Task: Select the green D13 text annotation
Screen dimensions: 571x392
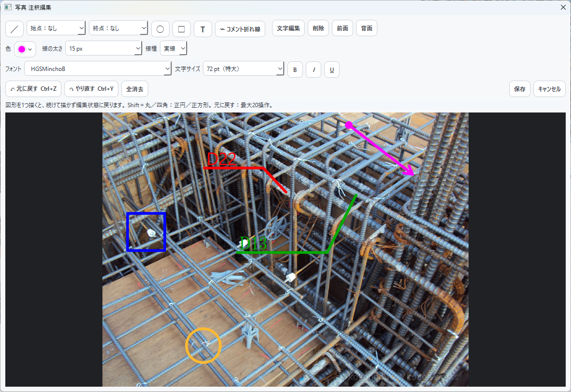Action: [x=254, y=243]
